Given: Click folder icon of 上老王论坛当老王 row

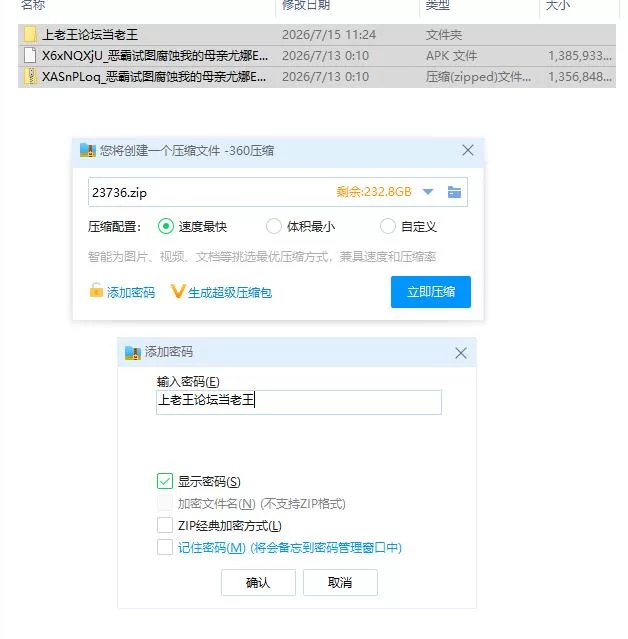Looking at the screenshot, I should pyautogui.click(x=30, y=35).
